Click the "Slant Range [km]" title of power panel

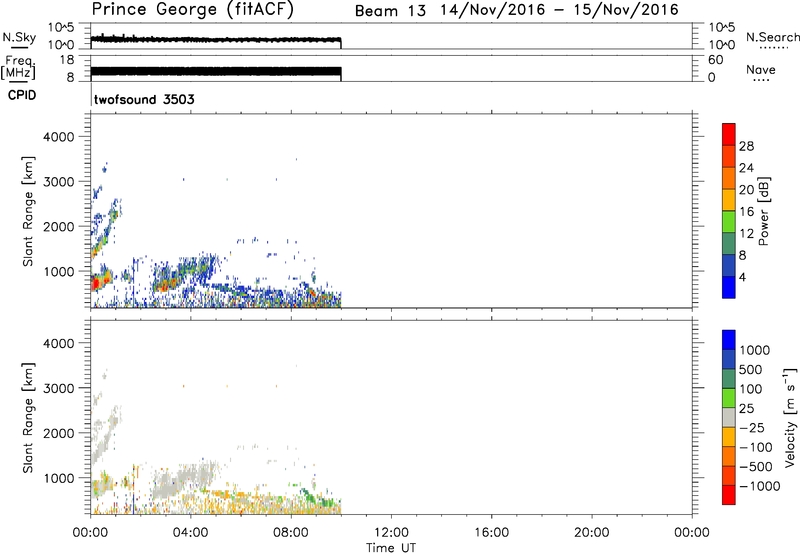coord(28,211)
